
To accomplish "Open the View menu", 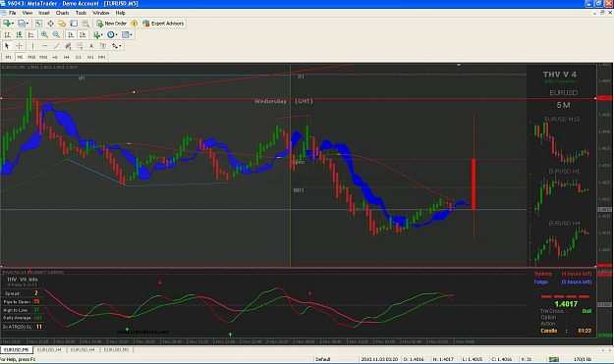I will [28, 13].
